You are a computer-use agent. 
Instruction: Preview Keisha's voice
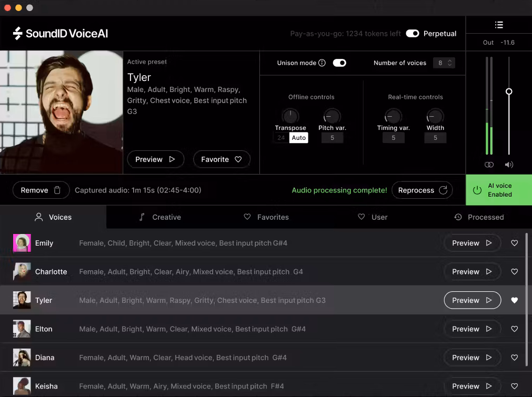pyautogui.click(x=473, y=386)
